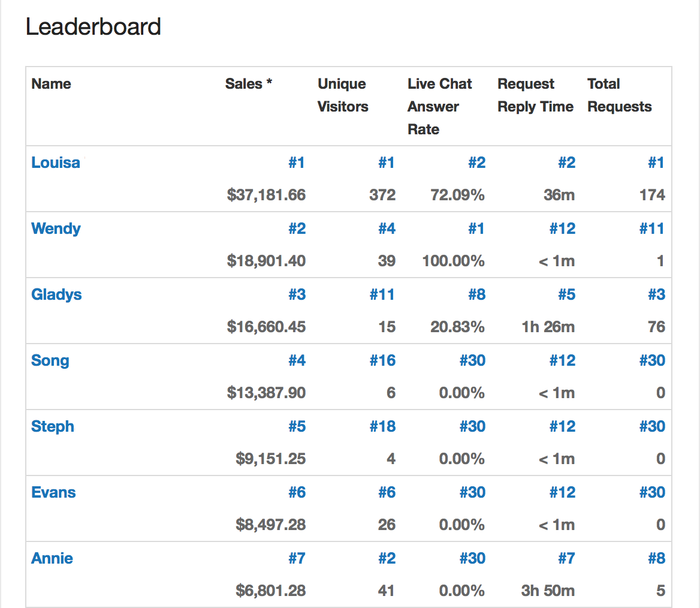This screenshot has height=608, width=700.
Task: Click the Evans name link
Action: (x=53, y=492)
